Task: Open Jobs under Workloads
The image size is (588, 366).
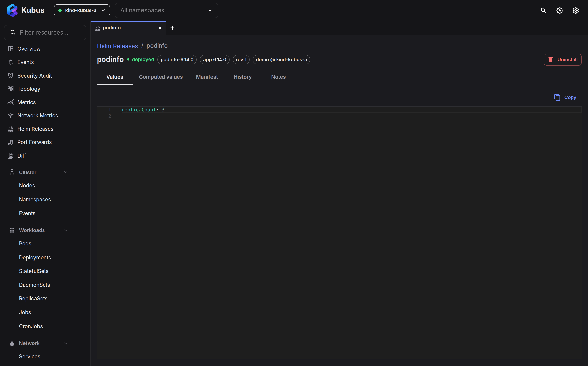Action: (x=25, y=312)
